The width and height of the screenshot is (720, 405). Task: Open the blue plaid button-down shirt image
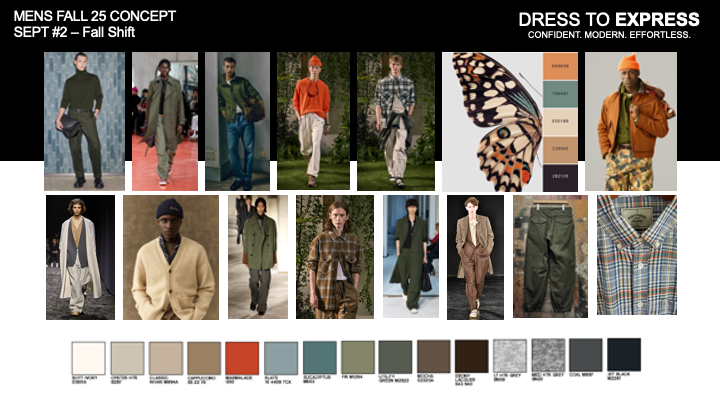(637, 255)
